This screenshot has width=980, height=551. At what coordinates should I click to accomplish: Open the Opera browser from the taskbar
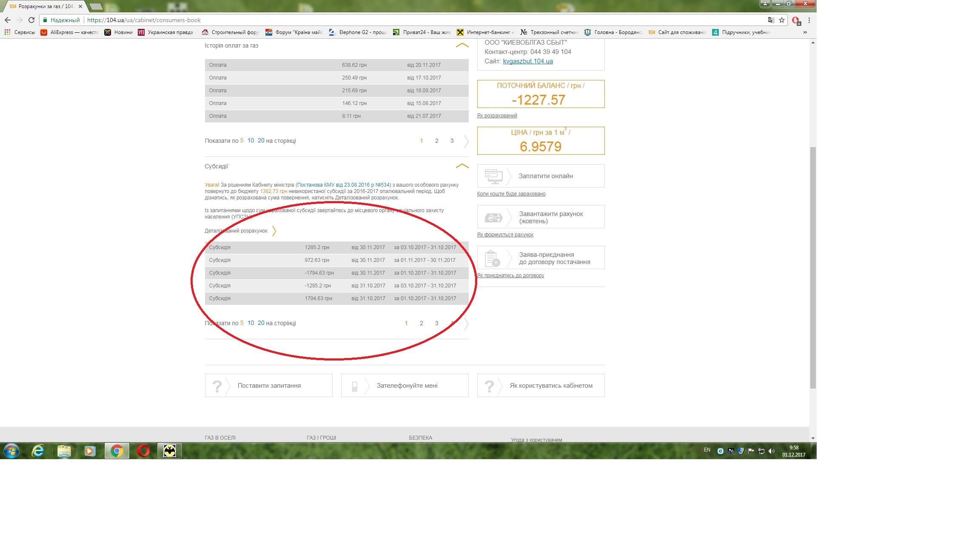pyautogui.click(x=143, y=451)
